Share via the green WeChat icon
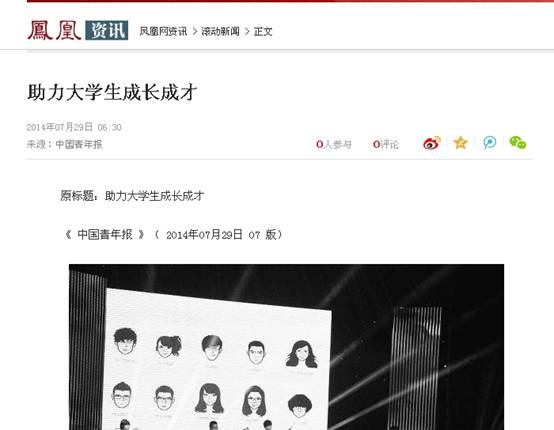 (518, 143)
